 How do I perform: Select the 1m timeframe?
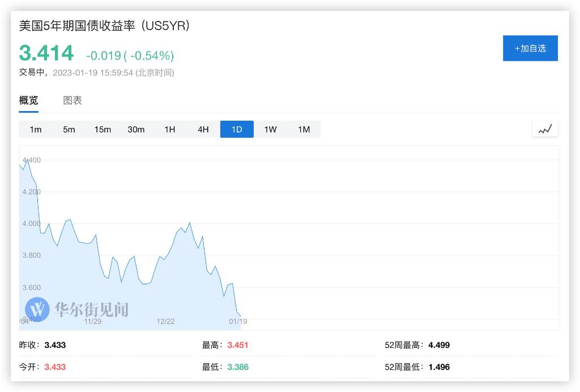36,129
